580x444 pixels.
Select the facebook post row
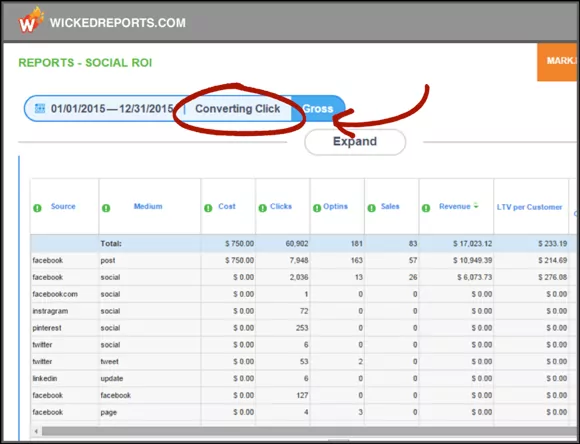click(x=303, y=260)
